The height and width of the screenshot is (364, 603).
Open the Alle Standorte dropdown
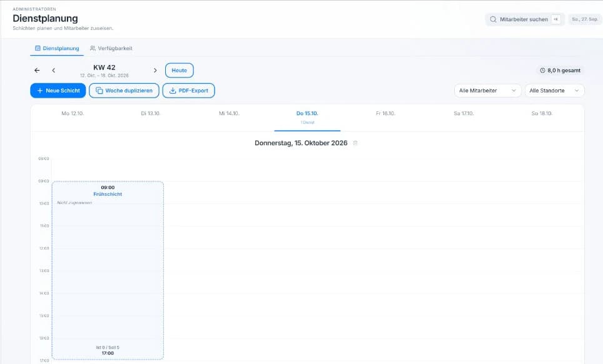coord(555,91)
